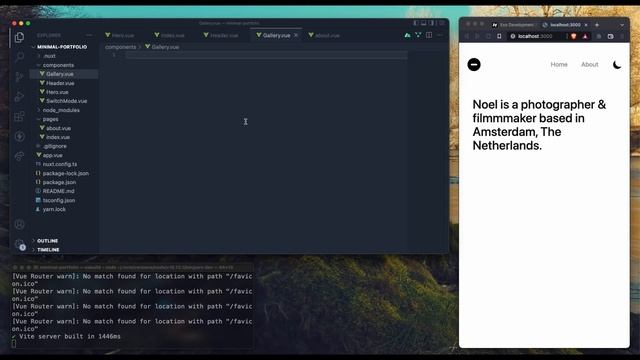Click the Accounts icon in activity bar
Image resolution: width=640 pixels, height=360 pixels.
tap(19, 224)
